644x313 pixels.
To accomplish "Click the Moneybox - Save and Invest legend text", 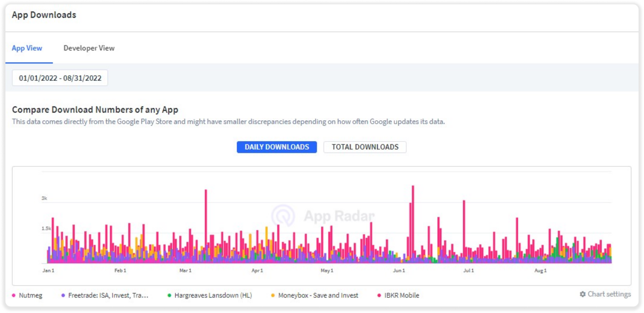I will [318, 295].
